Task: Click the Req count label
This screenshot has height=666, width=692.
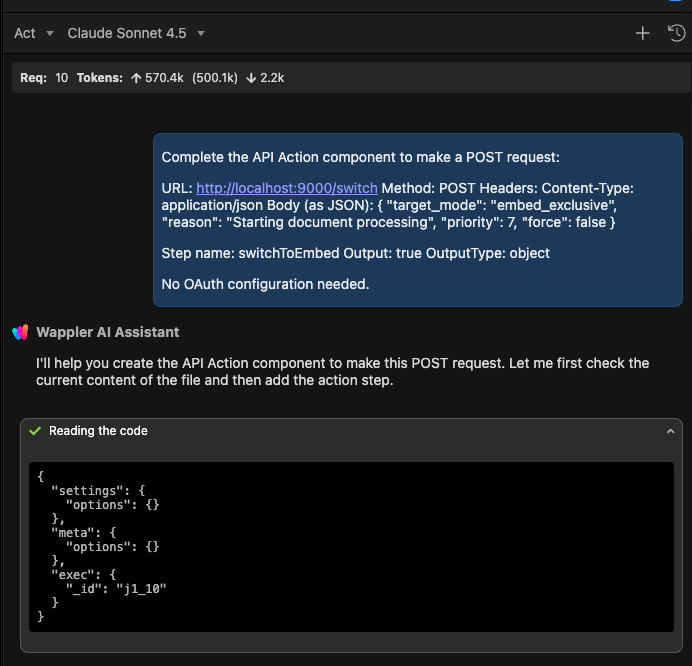Action: pyautogui.click(x=34, y=77)
